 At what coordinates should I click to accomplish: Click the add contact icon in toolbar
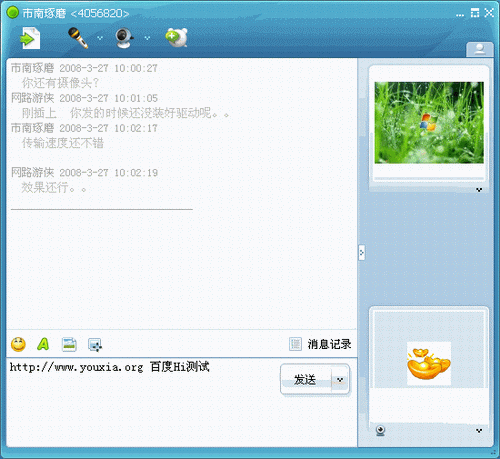[x=177, y=38]
